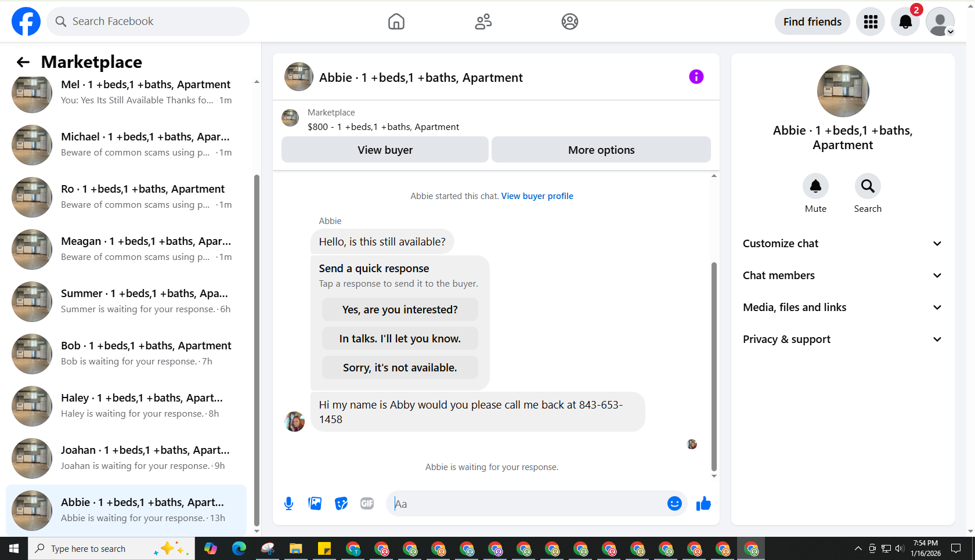The image size is (975, 560).
Task: Search in conversation magnifier icon
Action: tap(868, 186)
